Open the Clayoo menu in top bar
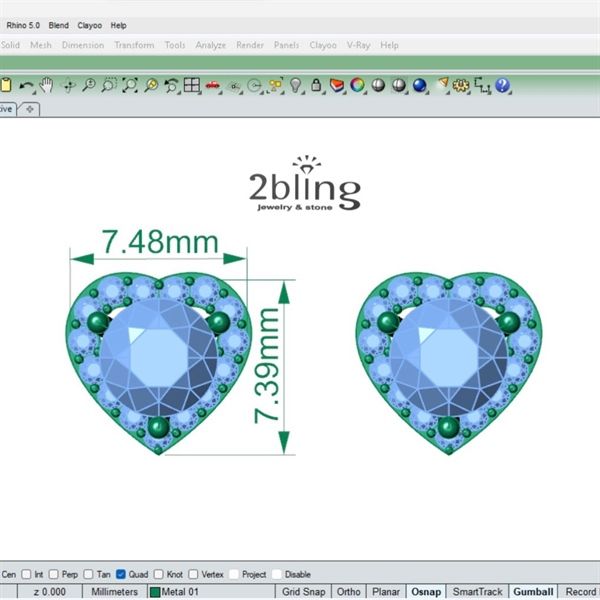 pos(89,25)
